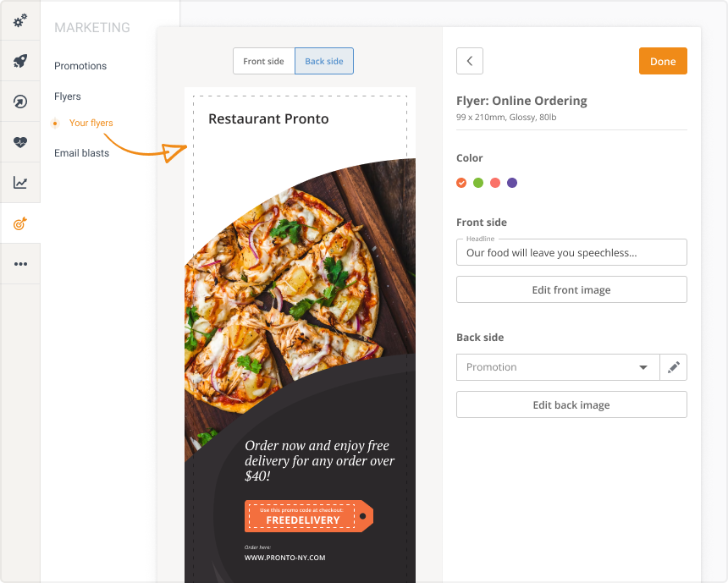Select the analytics line chart icon
Viewport: 728px width, 583px height.
pyautogui.click(x=19, y=183)
